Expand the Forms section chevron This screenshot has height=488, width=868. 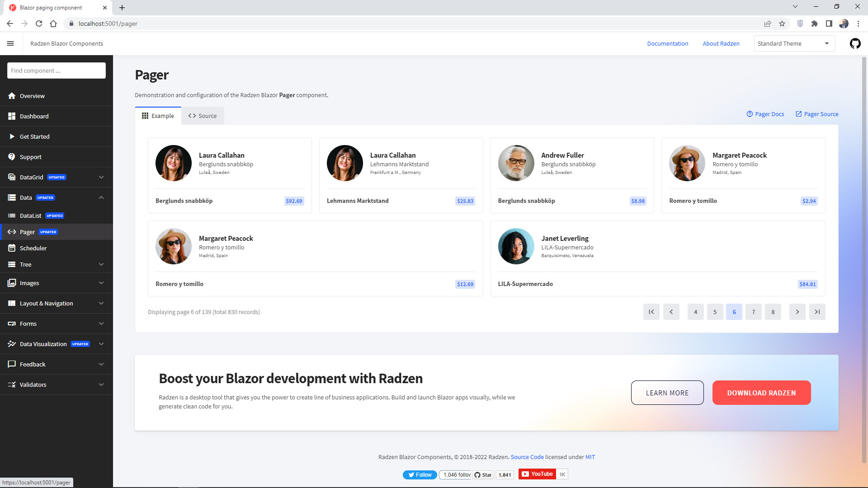coord(101,324)
